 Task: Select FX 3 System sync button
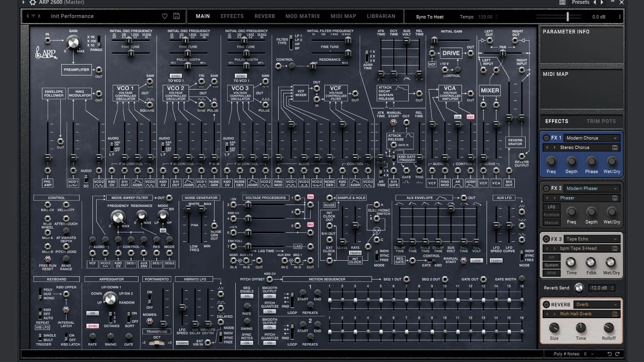pyautogui.click(x=552, y=265)
